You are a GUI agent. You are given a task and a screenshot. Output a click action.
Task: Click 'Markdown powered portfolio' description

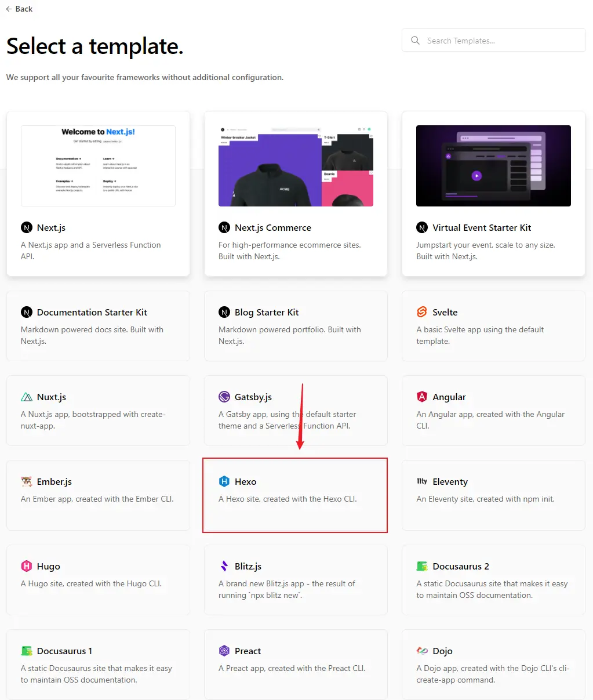pos(290,335)
